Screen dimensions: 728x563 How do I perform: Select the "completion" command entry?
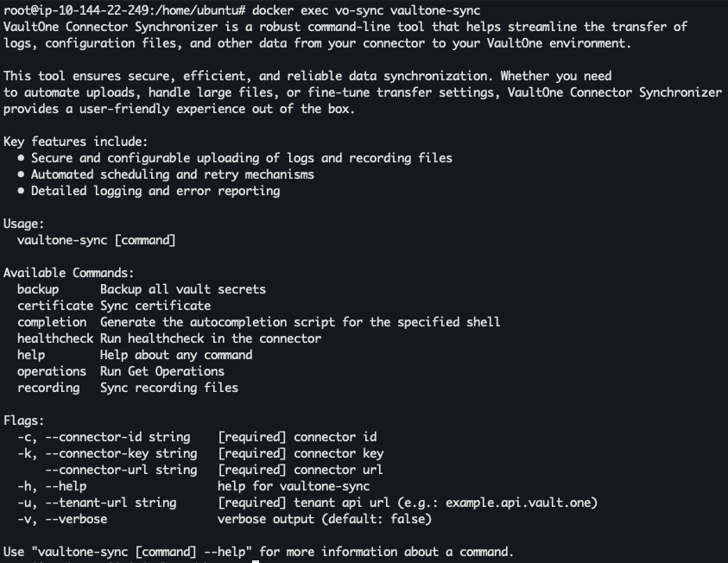click(52, 322)
